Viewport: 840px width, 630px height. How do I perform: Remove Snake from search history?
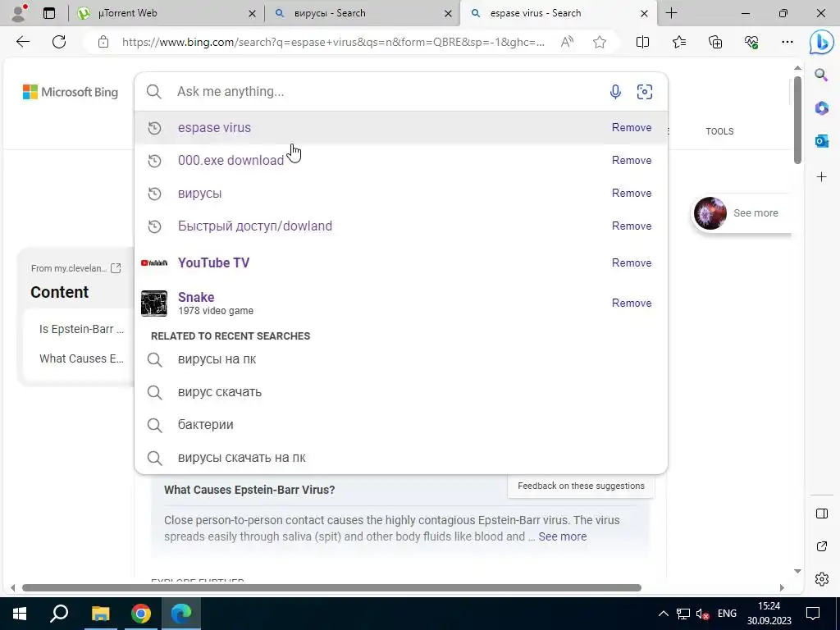point(632,303)
